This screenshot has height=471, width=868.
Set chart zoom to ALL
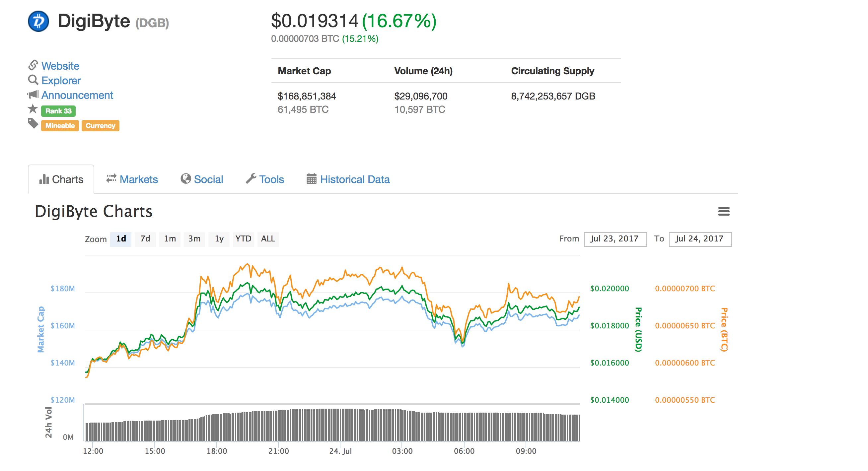tap(268, 239)
